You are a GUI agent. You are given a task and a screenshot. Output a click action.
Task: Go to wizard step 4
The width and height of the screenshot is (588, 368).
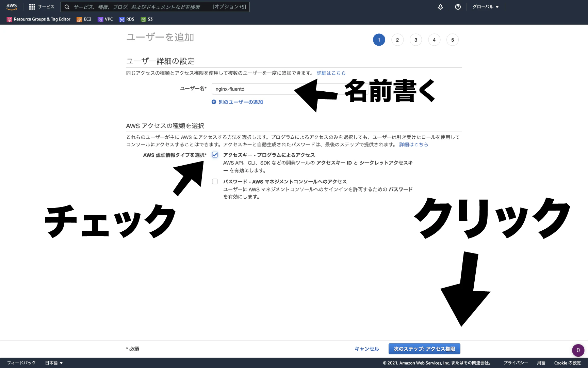(x=434, y=40)
